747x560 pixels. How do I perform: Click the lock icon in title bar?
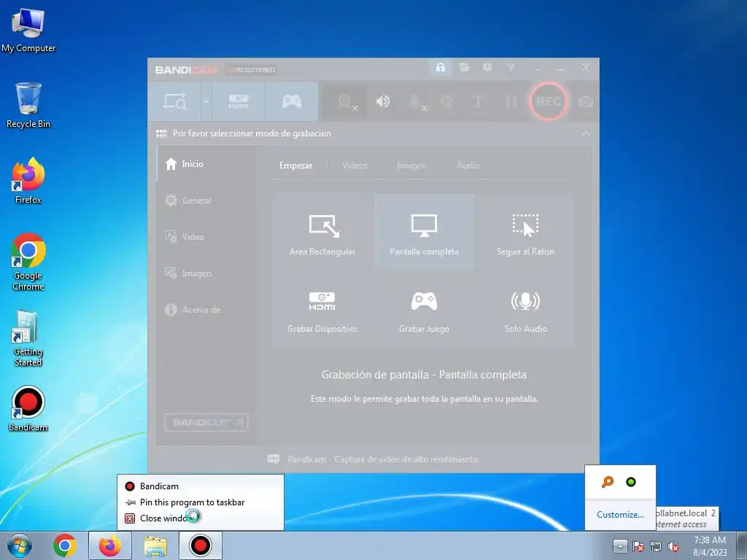point(441,68)
